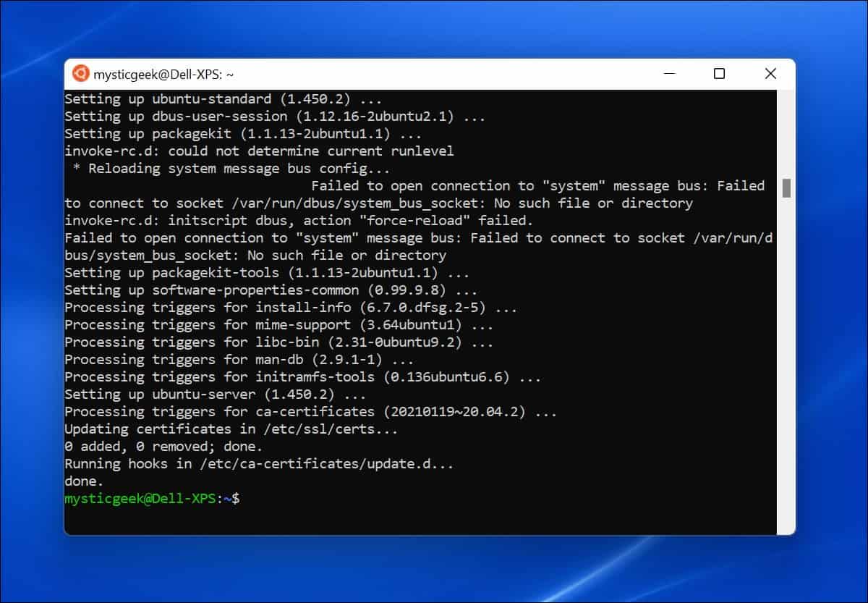Open the terminal window system menu via Ubuntu icon
The image size is (868, 603).
coord(81,73)
